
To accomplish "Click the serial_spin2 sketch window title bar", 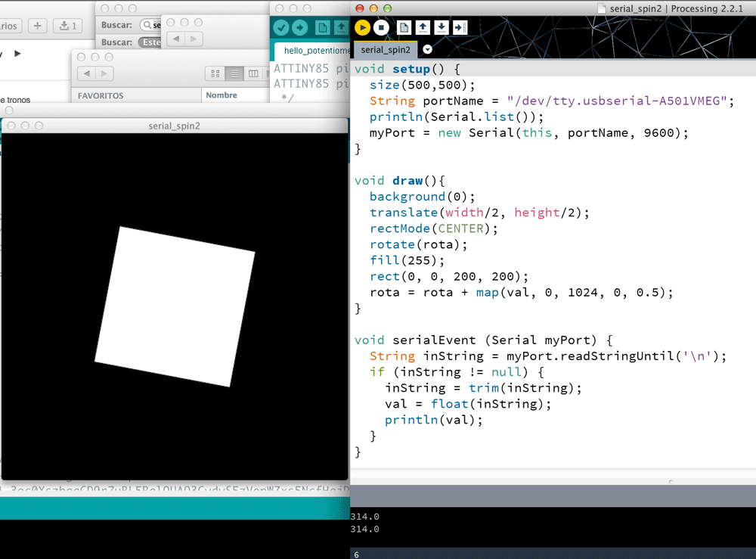I will tap(174, 126).
